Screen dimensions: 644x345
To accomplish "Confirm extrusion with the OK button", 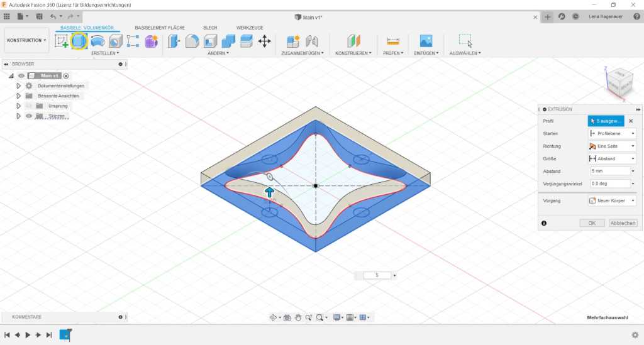I will pyautogui.click(x=592, y=223).
